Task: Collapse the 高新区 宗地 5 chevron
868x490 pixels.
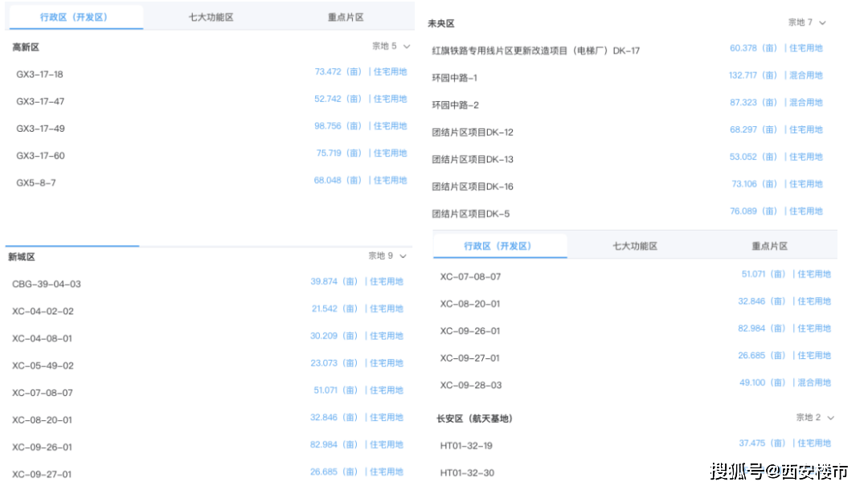Action: pyautogui.click(x=407, y=47)
